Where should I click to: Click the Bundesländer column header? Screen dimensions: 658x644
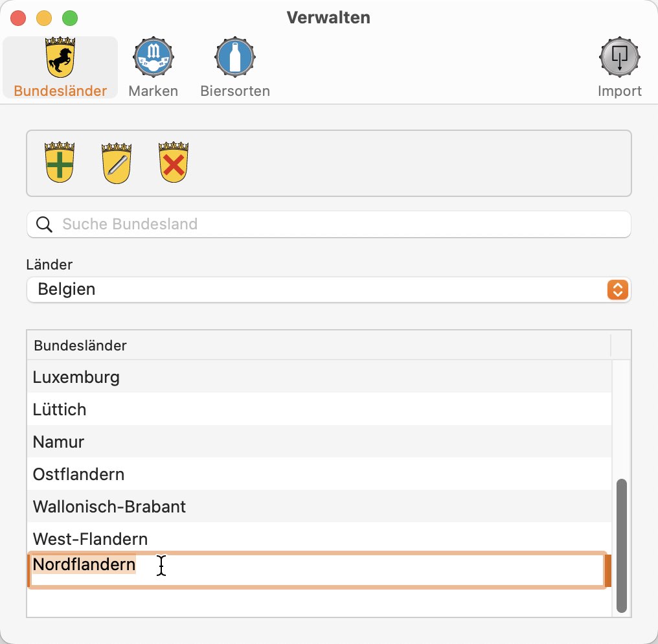point(319,345)
